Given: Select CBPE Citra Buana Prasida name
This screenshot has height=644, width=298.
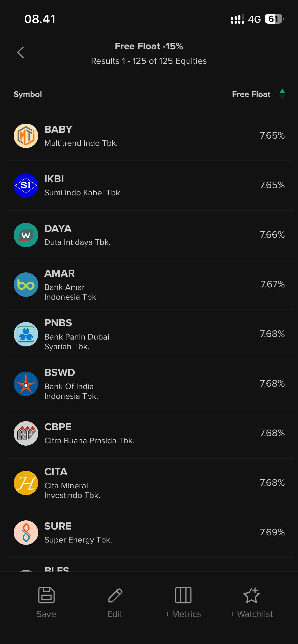Looking at the screenshot, I should pyautogui.click(x=89, y=441).
